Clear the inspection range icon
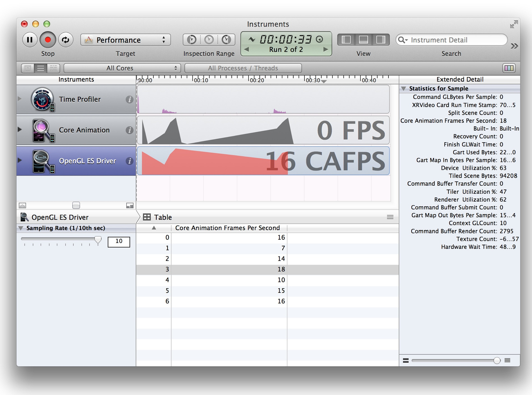The height and width of the screenshot is (395, 532). [209, 40]
